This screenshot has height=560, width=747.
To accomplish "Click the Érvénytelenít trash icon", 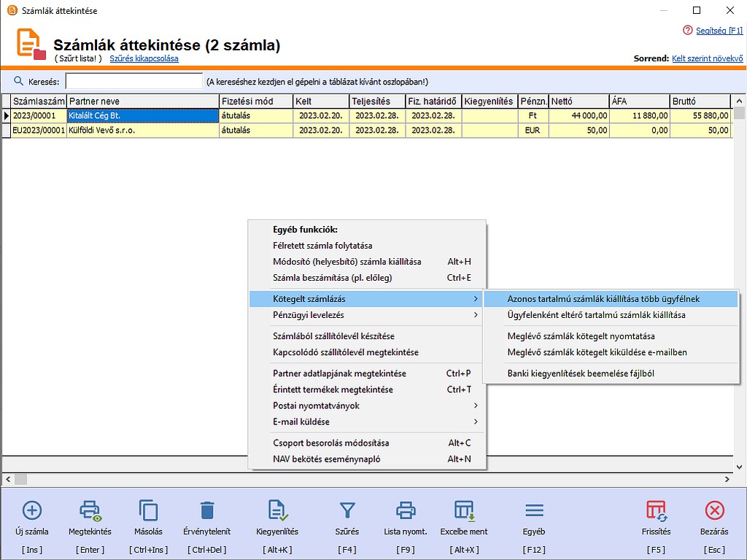I will pos(207,510).
